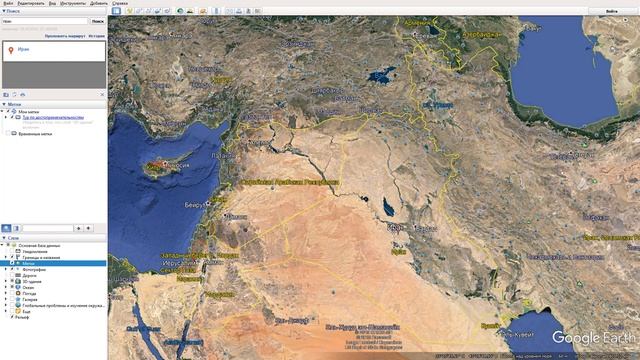
Task: Switch between Earth, Sky and planets icon
Action: [x=203, y=11]
